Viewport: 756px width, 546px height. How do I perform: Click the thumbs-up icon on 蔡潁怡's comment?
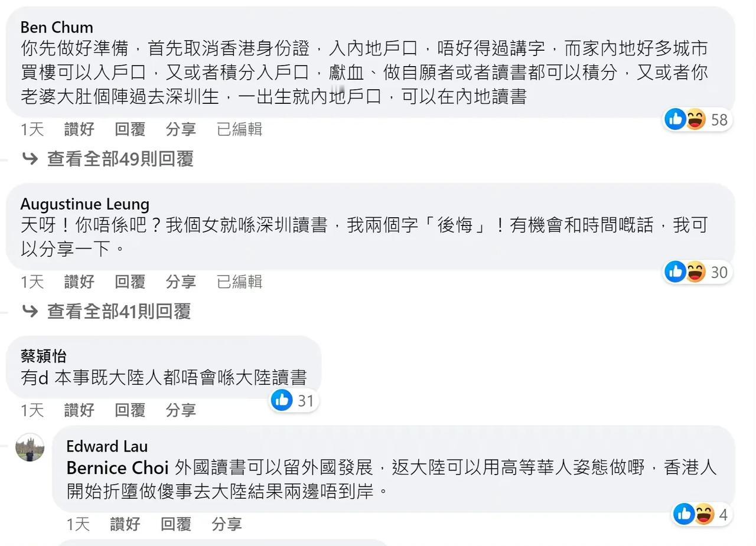tap(282, 400)
